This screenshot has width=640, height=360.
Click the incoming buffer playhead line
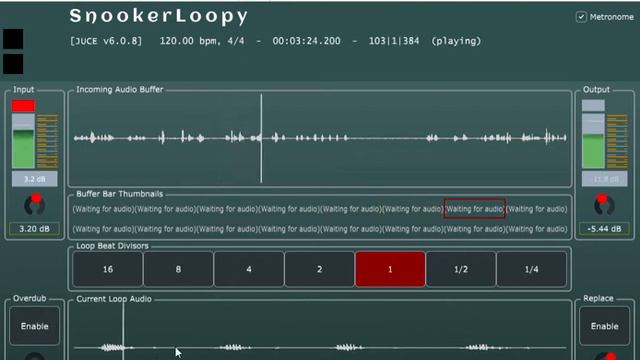[x=261, y=138]
